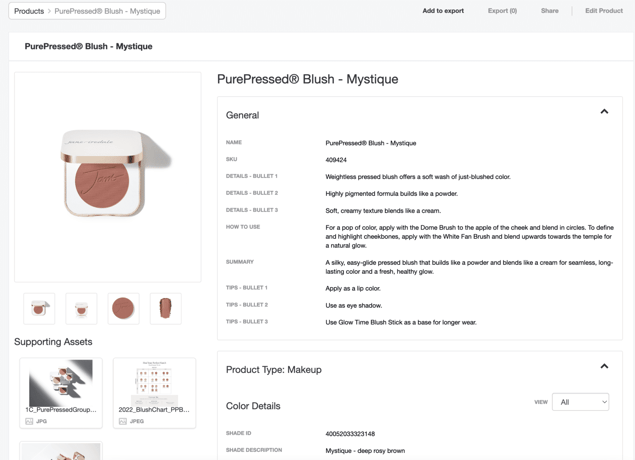Select the PurePressed Blush - Mystique breadcrumb

coord(107,11)
